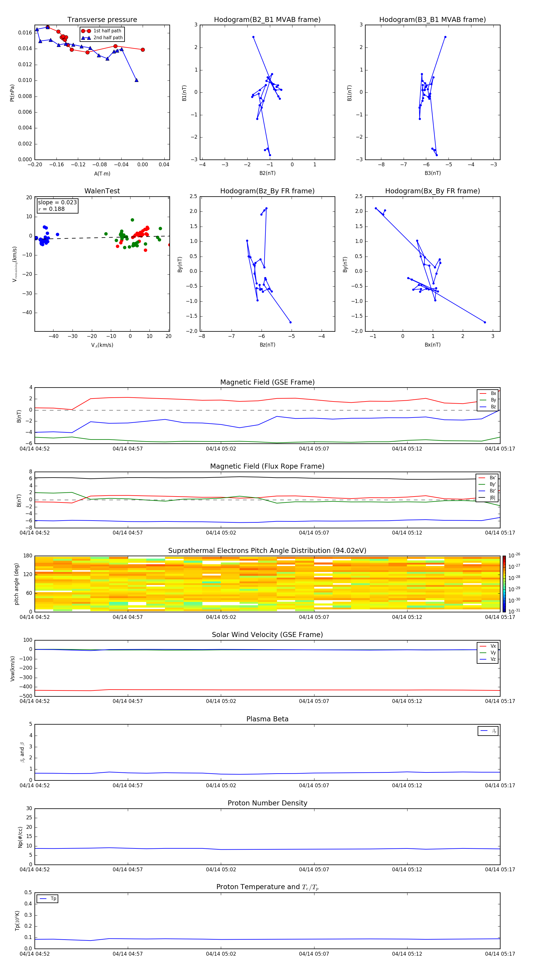This screenshot has height=980, width=535.
Task: Click the 'By' legend entry in GSE plot
Action: (488, 400)
